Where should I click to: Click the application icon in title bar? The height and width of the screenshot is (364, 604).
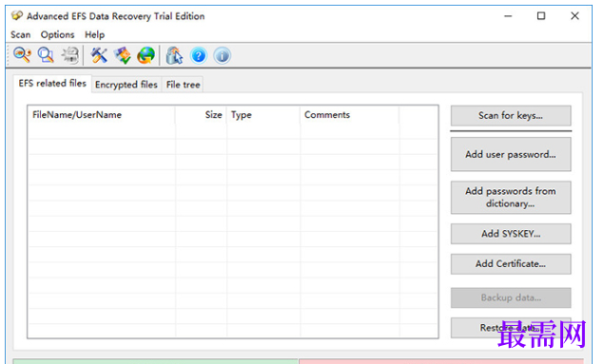[17, 16]
